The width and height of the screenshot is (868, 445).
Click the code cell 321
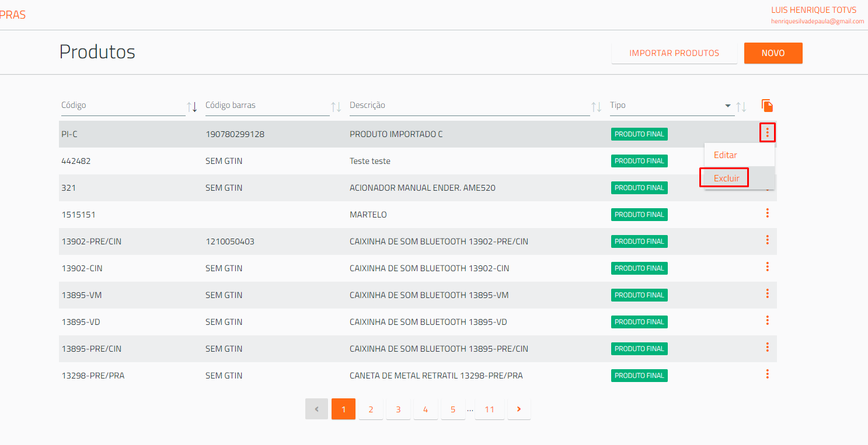click(x=68, y=188)
